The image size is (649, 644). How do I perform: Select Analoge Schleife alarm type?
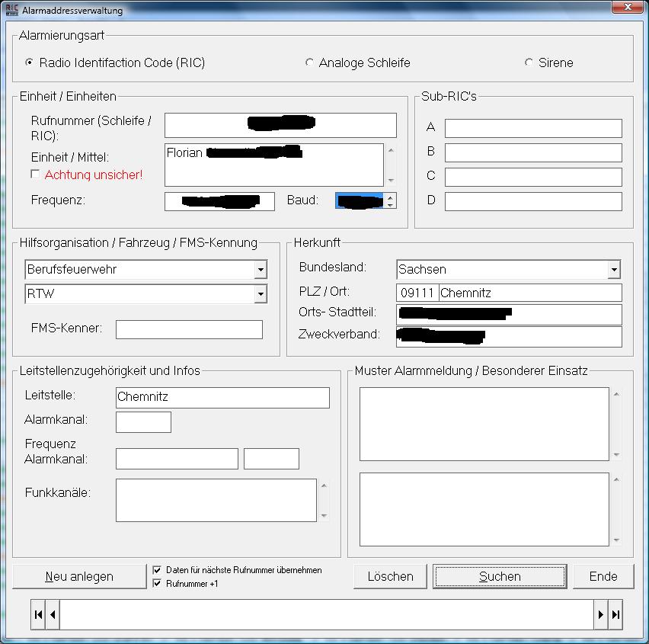(309, 62)
